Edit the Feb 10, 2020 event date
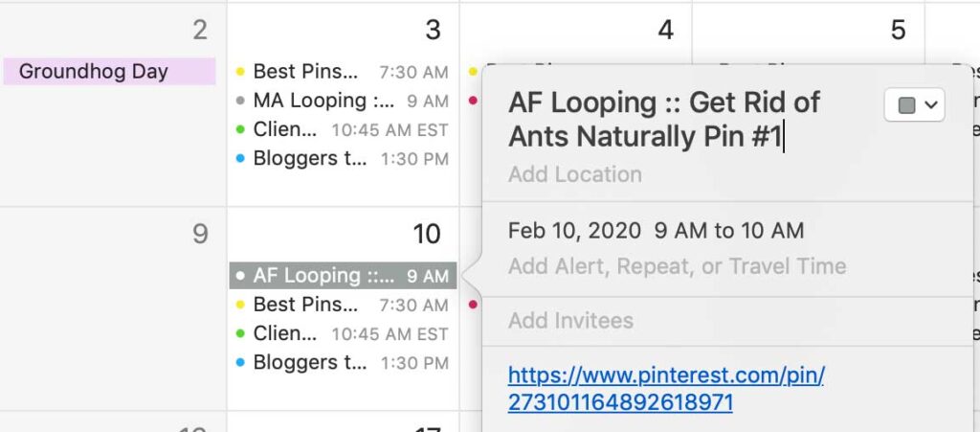Screen dimensions: 980x432 [574, 231]
